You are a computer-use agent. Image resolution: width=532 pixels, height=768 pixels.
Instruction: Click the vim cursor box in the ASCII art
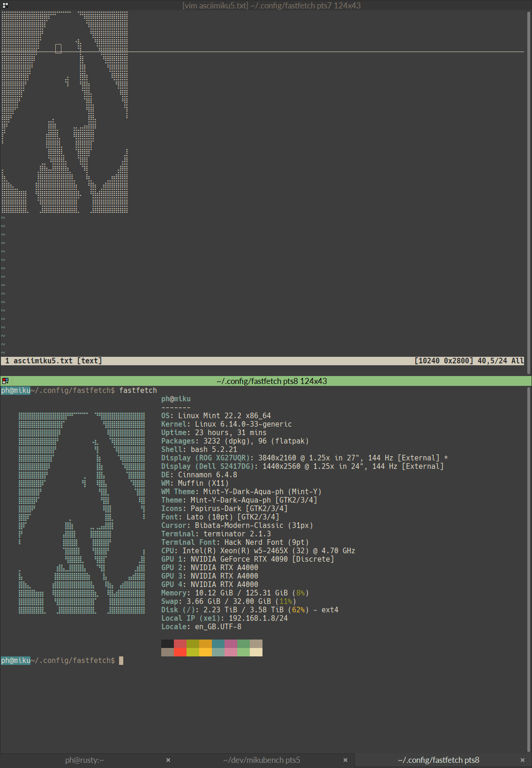58,48
